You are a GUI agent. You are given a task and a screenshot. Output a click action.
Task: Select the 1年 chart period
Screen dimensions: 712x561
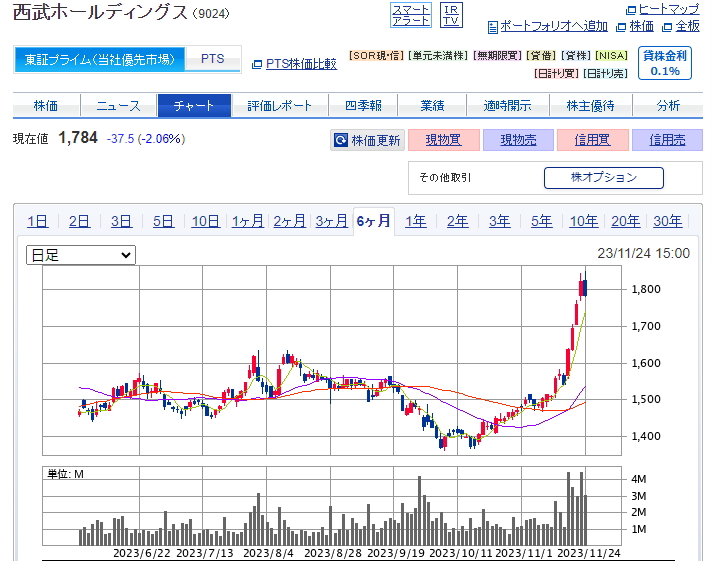pyautogui.click(x=415, y=221)
